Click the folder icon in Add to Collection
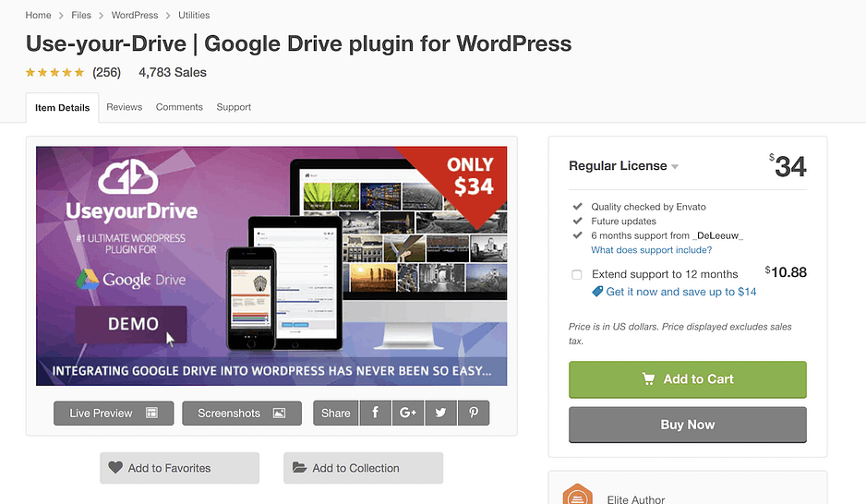The image size is (866, 504). tap(299, 468)
